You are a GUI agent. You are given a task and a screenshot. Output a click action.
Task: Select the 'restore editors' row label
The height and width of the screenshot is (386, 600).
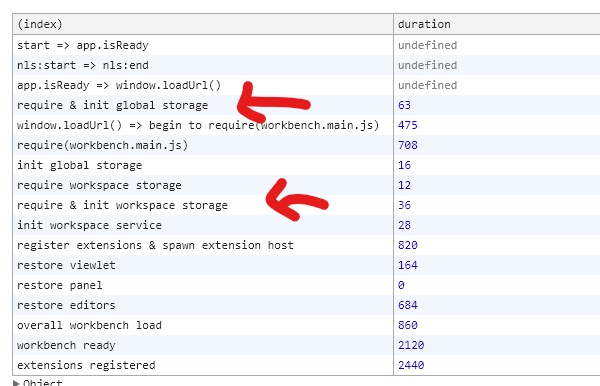pyautogui.click(x=66, y=305)
